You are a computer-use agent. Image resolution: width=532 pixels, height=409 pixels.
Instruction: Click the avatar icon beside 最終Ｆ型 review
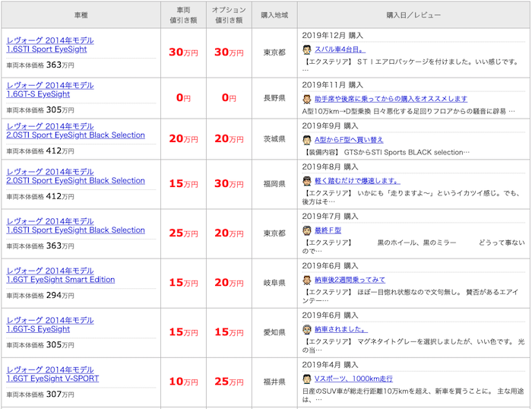pyautogui.click(x=307, y=230)
